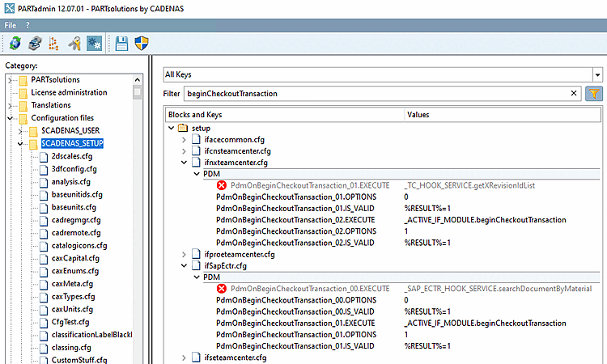The image size is (607, 364).
Task: Click the orange tree structure toolbar icon
Action: 54,44
